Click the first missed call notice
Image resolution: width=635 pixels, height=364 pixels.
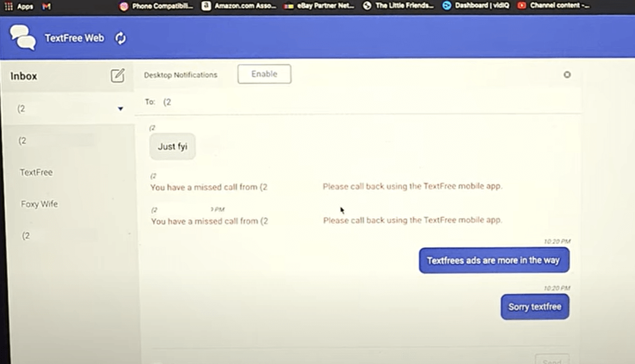point(326,186)
